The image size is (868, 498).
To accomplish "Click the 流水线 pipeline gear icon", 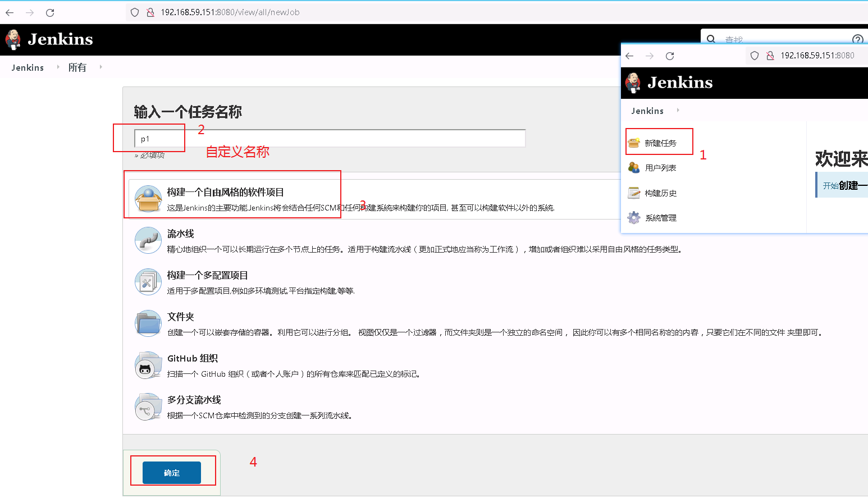I will click(148, 240).
